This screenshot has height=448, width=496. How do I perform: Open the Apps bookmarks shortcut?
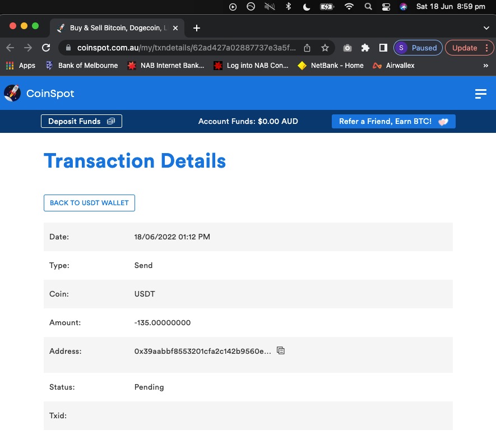[x=21, y=66]
